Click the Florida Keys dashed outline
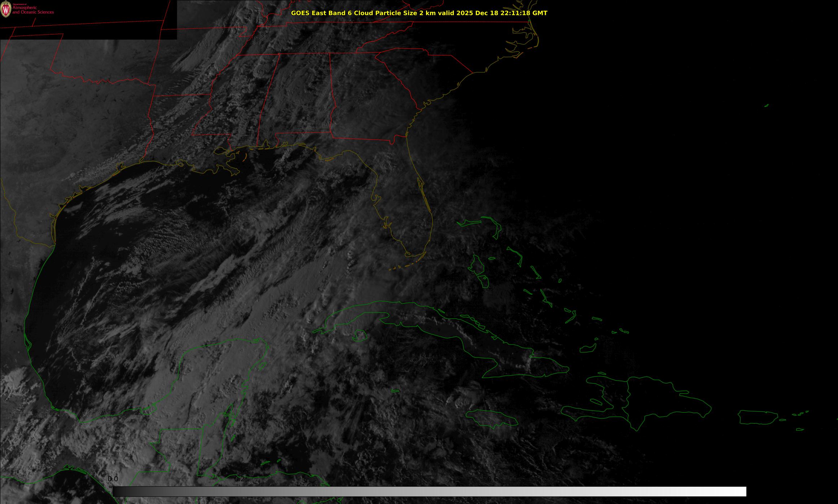This screenshot has width=838, height=504. click(407, 266)
